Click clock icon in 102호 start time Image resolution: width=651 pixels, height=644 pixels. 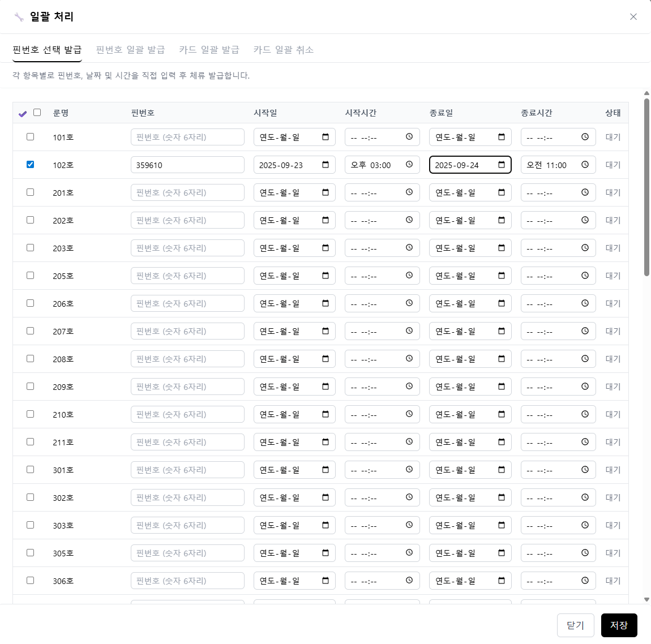click(x=409, y=165)
